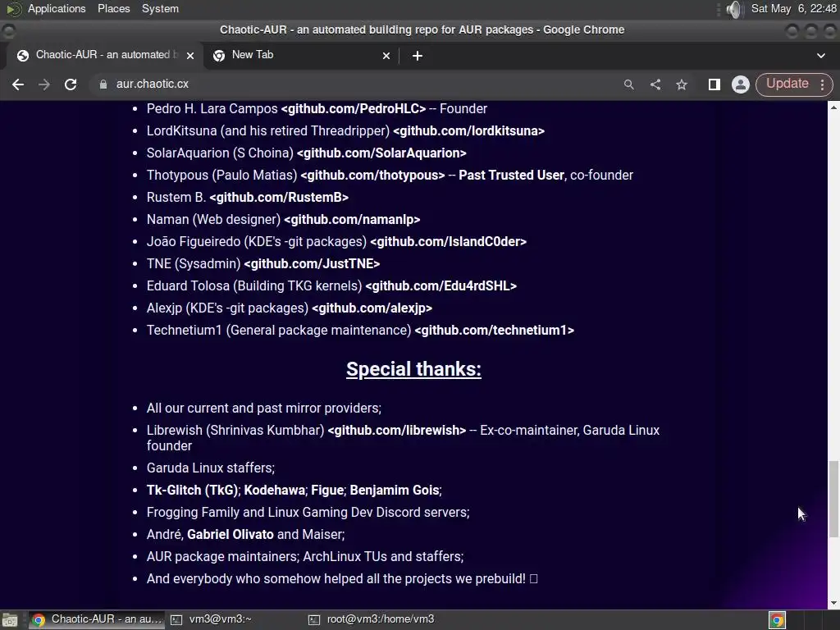Open the github.com/librewish link

(396, 431)
